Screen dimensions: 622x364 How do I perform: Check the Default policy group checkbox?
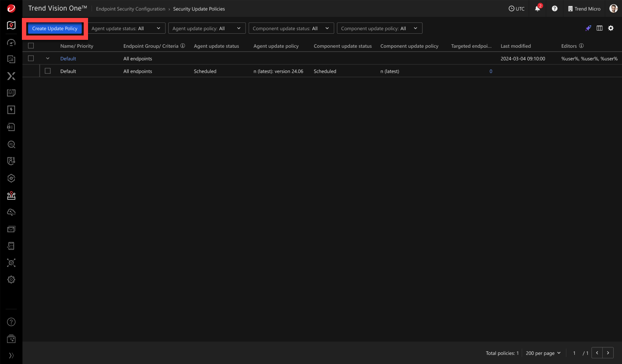click(31, 58)
